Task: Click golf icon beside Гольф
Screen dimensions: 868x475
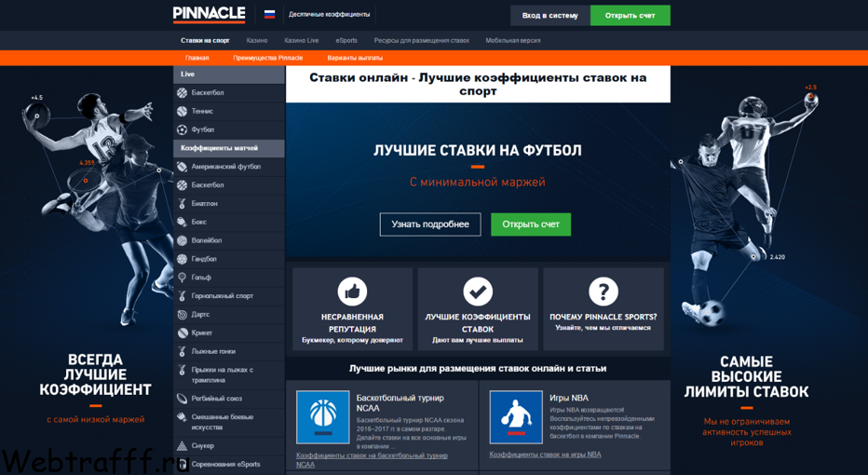Action: (183, 278)
